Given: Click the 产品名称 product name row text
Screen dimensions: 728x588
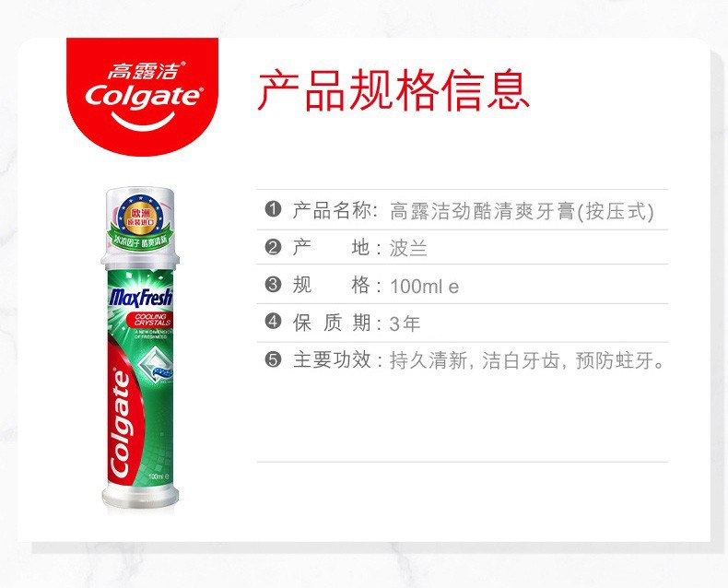Looking at the screenshot, I should point(473,211).
